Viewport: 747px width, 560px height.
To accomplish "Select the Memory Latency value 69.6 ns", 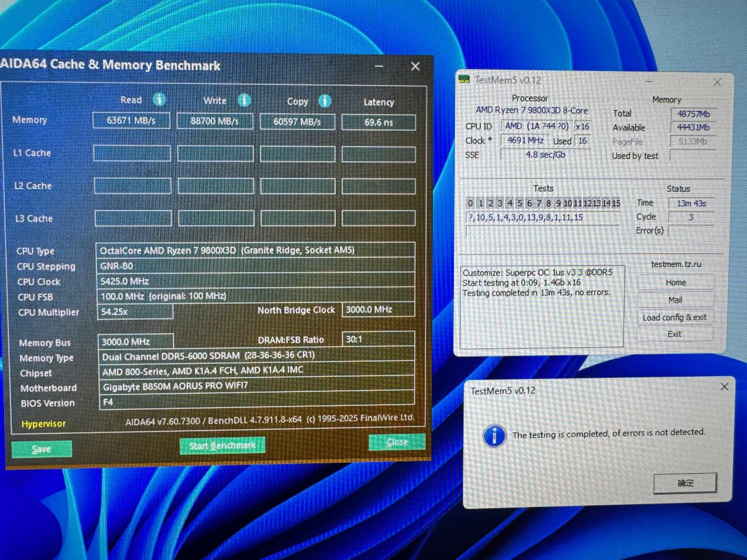I will (x=379, y=123).
